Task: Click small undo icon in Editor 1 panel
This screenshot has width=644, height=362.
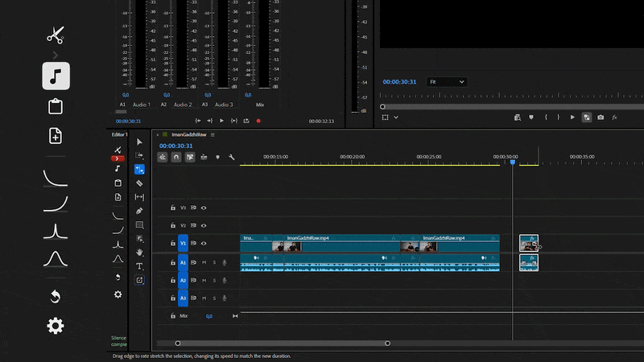Action: coord(118,278)
